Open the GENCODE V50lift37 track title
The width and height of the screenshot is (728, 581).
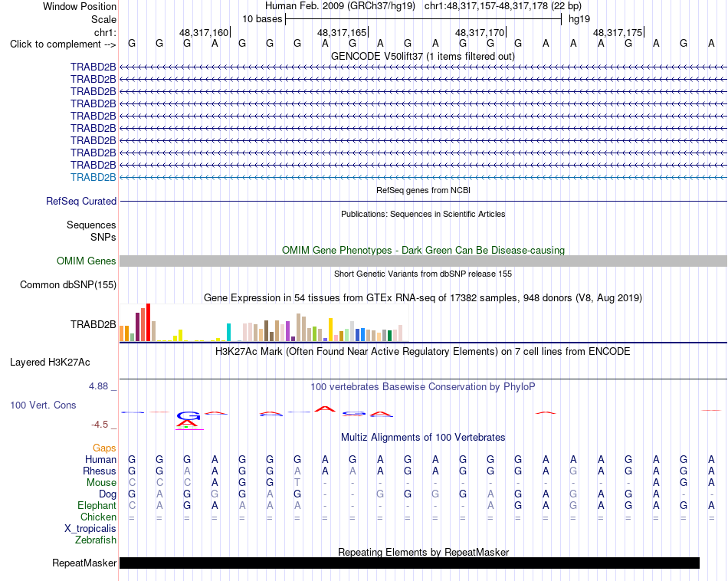(423, 56)
